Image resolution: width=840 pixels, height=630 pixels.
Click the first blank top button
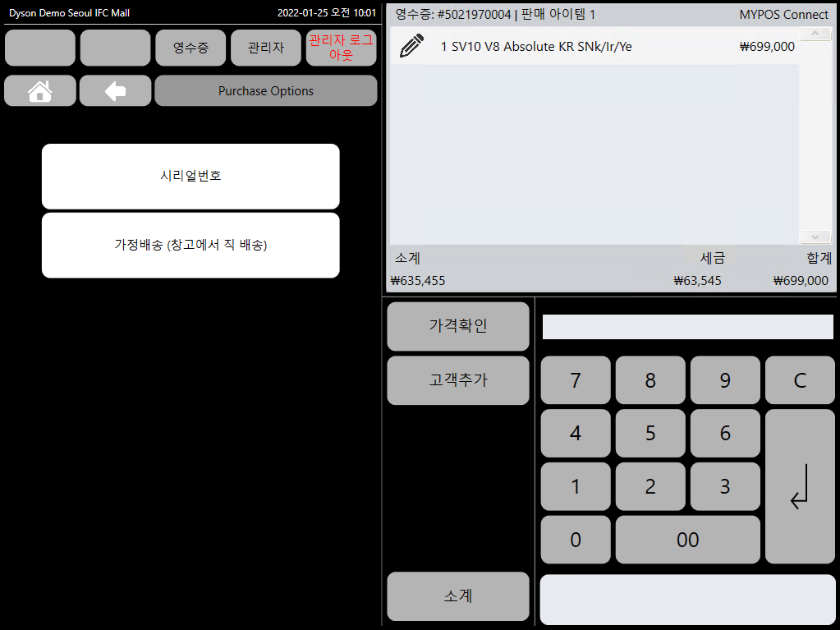[40, 48]
